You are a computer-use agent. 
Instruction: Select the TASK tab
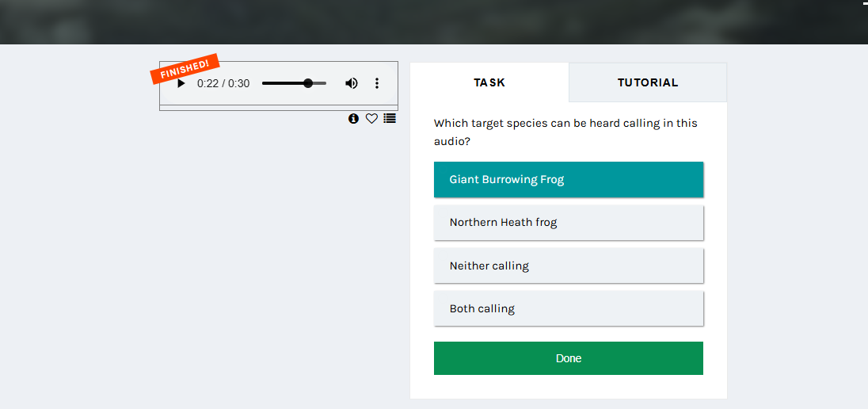489,82
